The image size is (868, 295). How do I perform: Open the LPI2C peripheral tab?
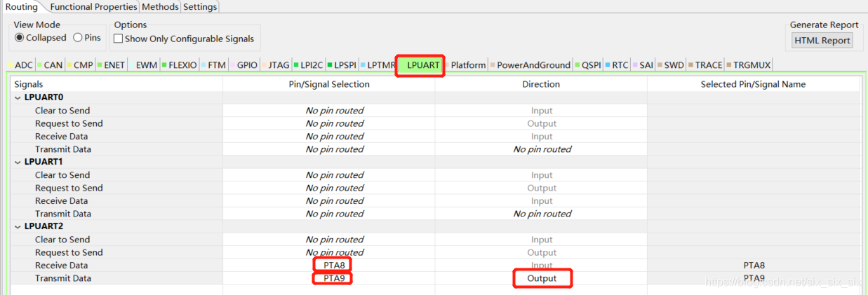[309, 65]
